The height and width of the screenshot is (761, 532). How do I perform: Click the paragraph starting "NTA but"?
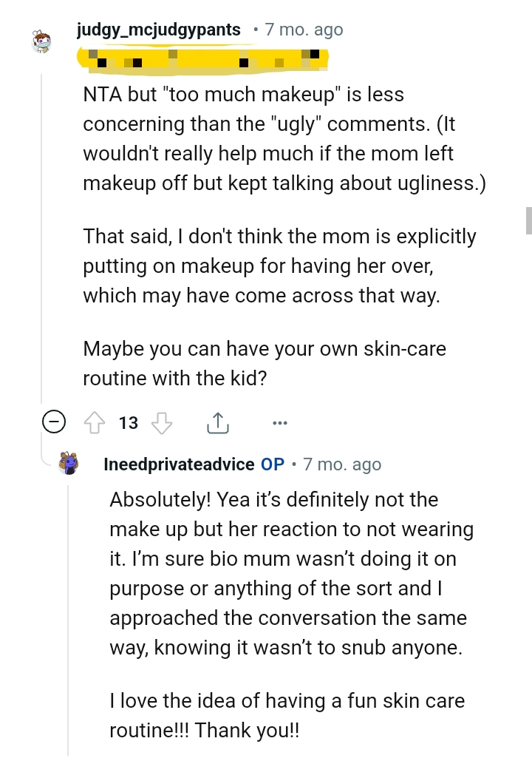click(x=284, y=138)
